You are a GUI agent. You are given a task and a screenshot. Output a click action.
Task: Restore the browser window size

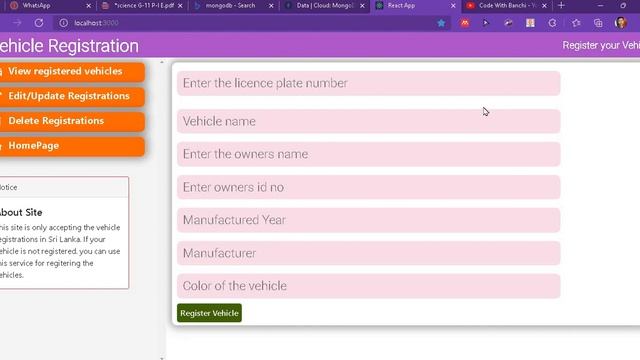click(x=623, y=5)
